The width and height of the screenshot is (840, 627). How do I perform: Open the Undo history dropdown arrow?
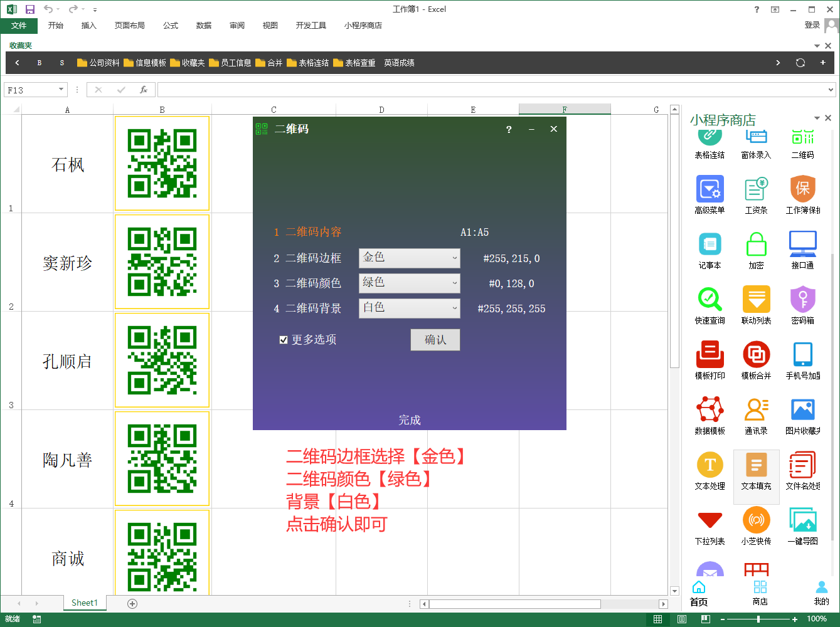click(58, 9)
